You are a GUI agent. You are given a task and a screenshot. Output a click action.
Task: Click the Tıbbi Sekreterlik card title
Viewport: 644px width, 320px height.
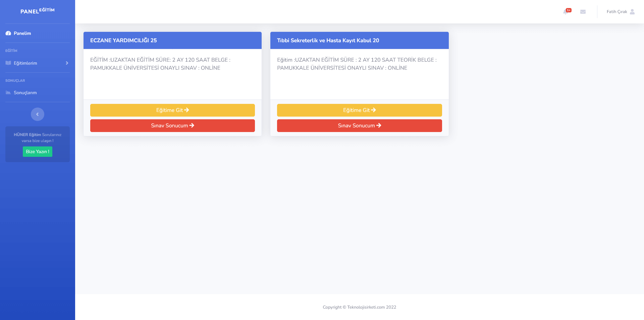328,41
